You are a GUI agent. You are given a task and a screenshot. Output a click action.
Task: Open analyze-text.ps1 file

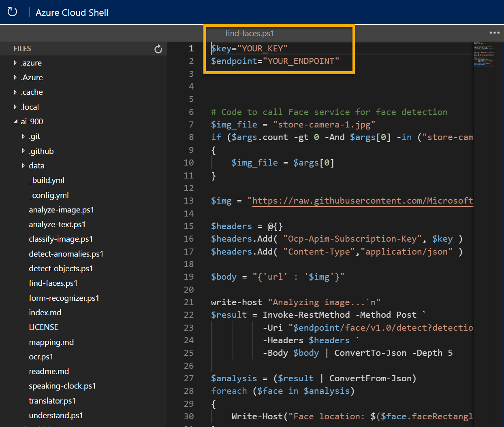pyautogui.click(x=57, y=224)
